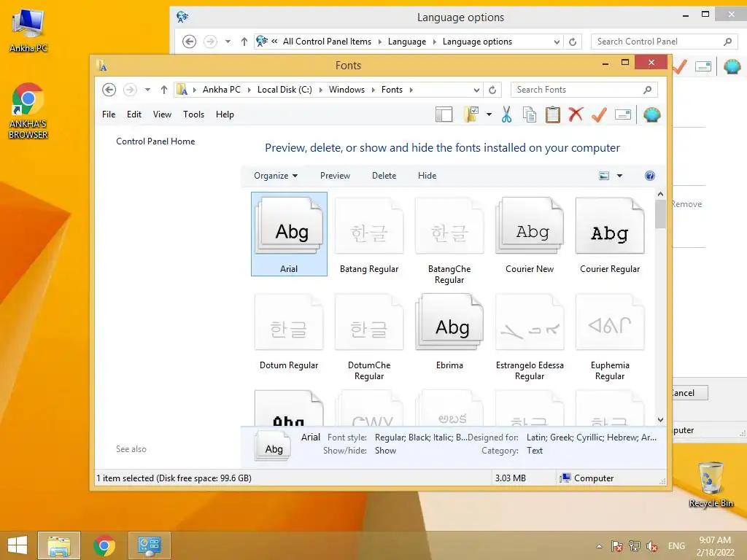Open the Organize dropdown menu
This screenshot has height=560, width=747.
pyautogui.click(x=275, y=176)
